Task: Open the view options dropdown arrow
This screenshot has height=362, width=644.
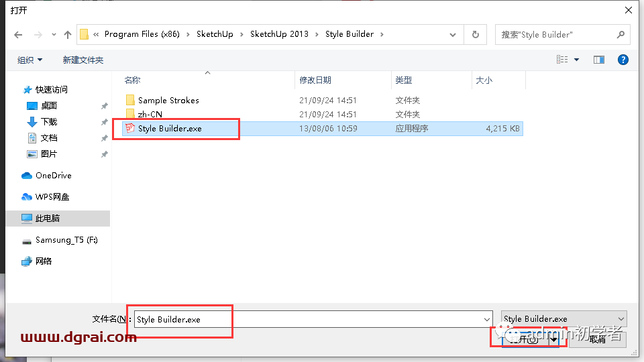Action: [x=577, y=60]
